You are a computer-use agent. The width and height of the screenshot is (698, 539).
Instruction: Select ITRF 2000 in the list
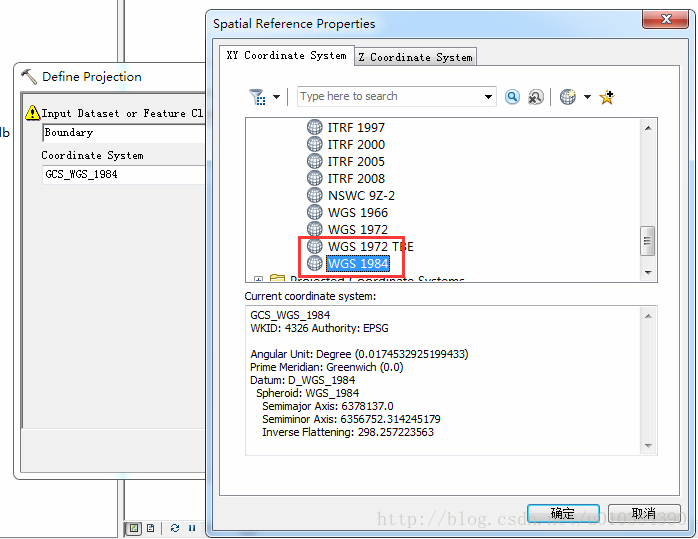click(x=356, y=145)
